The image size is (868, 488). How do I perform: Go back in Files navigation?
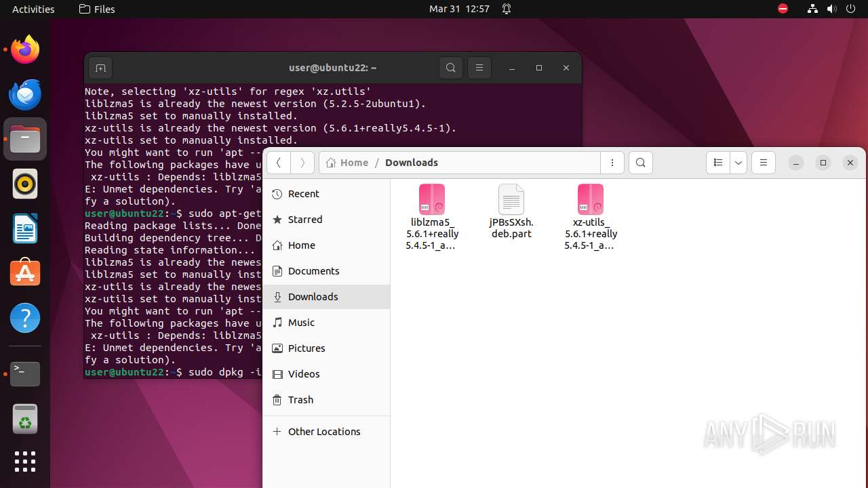click(279, 163)
